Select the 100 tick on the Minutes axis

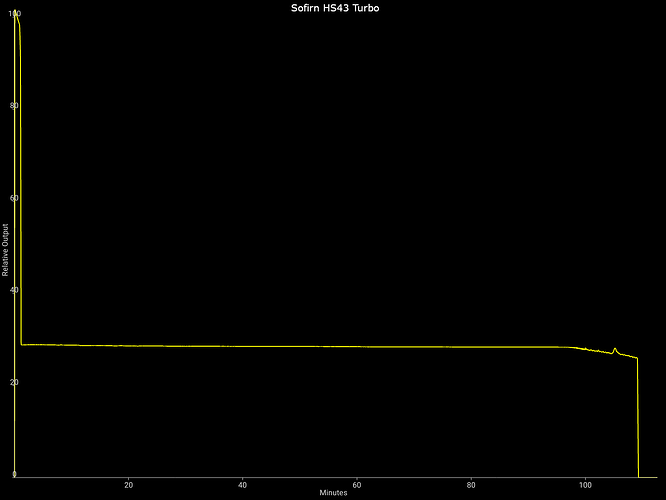pos(585,484)
